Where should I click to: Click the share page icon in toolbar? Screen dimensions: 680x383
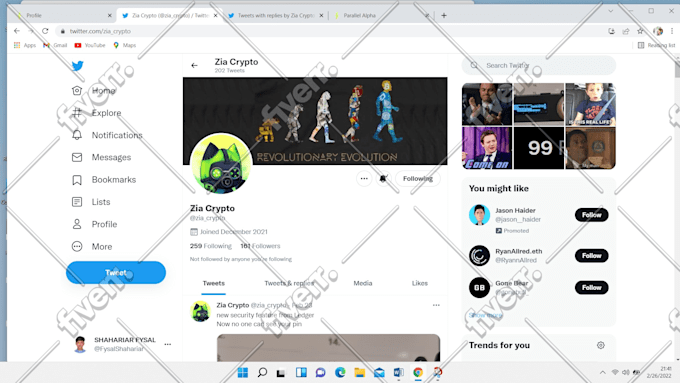coord(626,31)
